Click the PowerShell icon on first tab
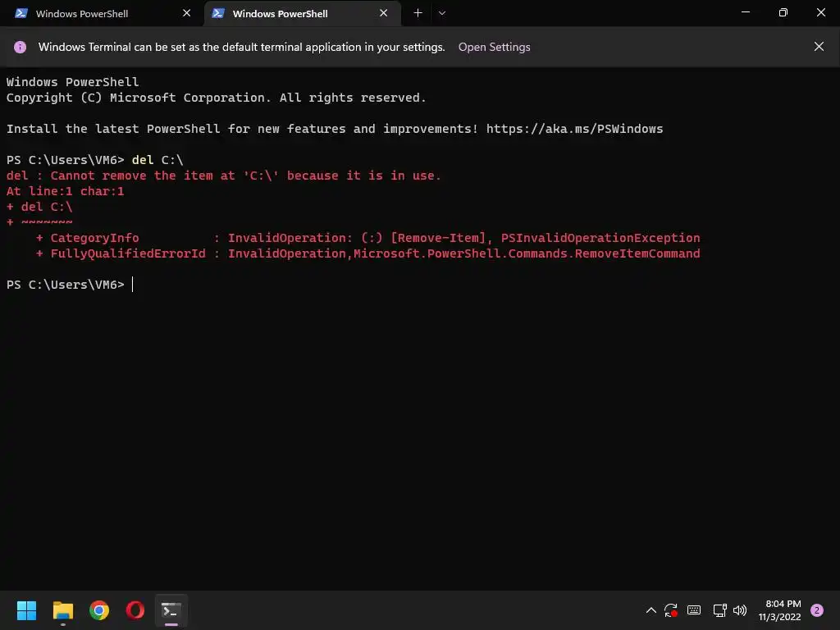Screen dimensions: 840x630 point(21,13)
